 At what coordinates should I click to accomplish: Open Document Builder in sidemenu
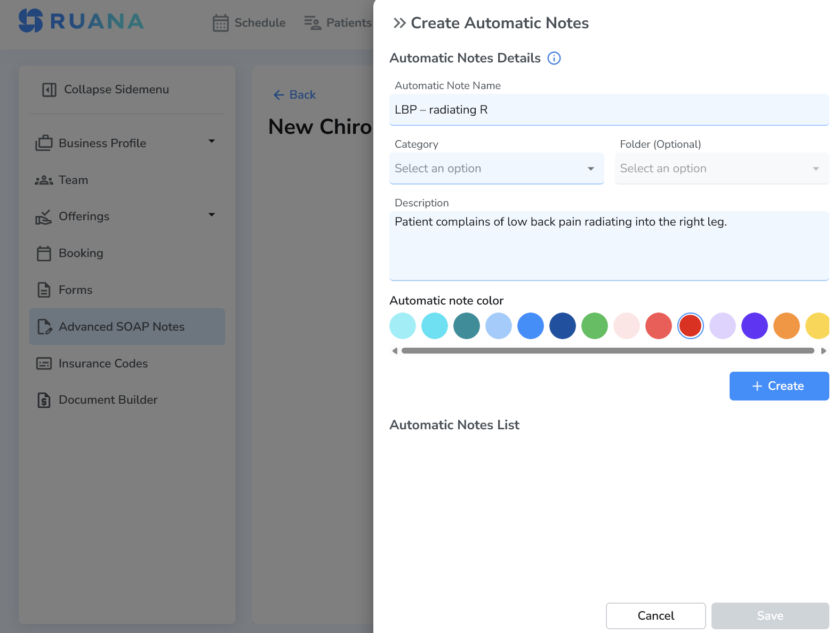click(x=127, y=400)
